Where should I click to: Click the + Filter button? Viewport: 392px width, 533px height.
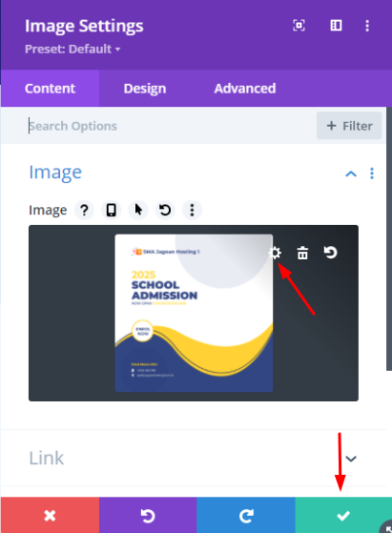349,126
